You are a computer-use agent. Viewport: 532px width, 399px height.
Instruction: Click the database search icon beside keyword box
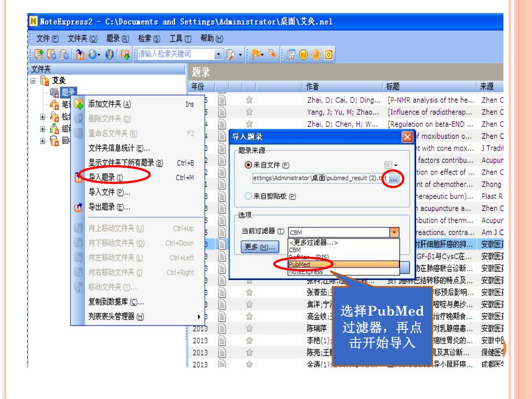(x=230, y=54)
